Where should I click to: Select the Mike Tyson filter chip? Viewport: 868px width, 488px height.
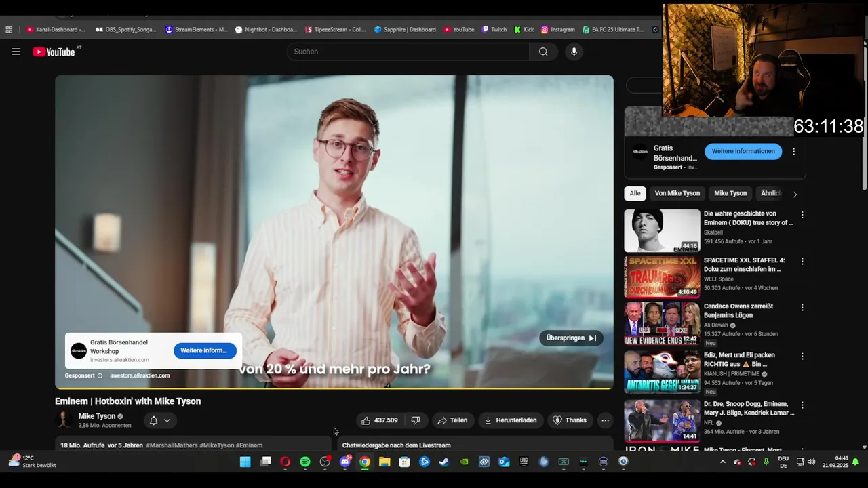[730, 193]
